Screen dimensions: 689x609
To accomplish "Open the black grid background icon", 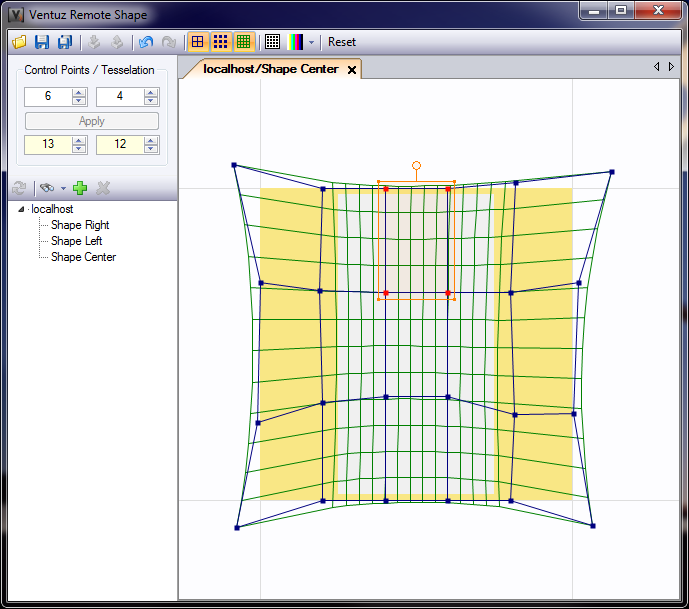I will click(272, 42).
